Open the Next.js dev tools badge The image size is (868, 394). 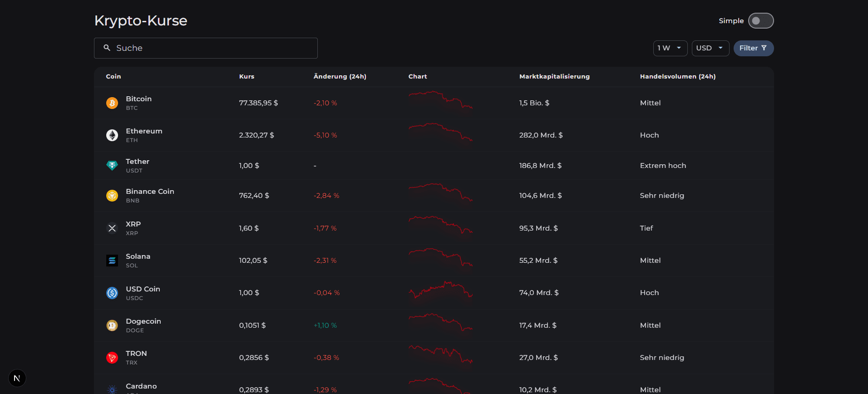click(x=17, y=378)
